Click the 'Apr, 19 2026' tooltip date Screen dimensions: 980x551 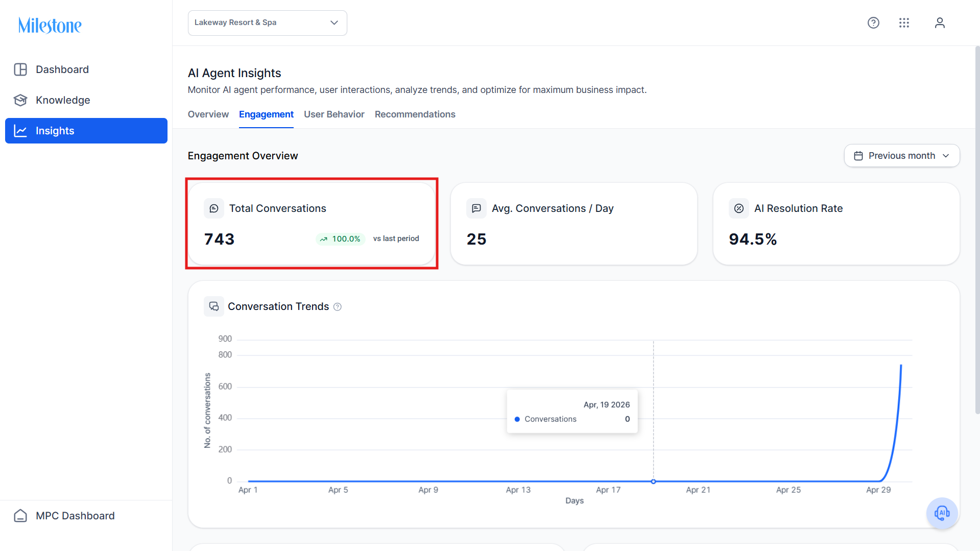607,405
